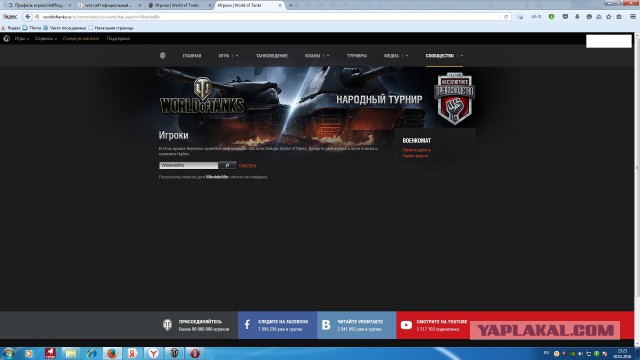Open Internet Explorer from the taskbar
Screen dimensions: 640x360
tap(91, 353)
